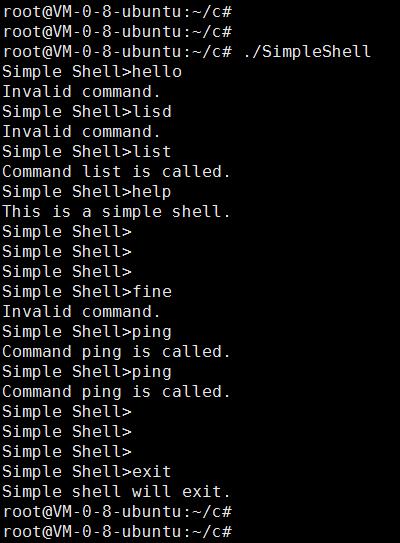This screenshot has width=400, height=543.
Task: Click the empty prompt right after help output
Action: click(x=67, y=232)
